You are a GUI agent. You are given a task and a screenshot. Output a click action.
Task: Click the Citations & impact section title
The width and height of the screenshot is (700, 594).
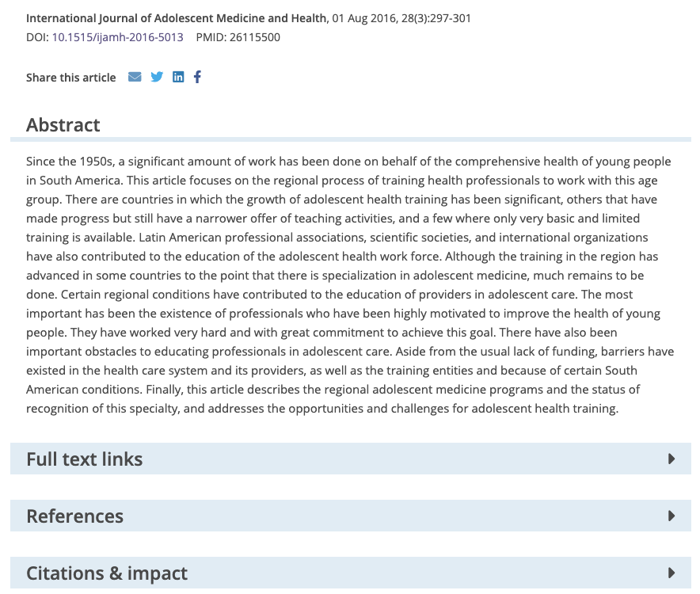[x=107, y=573]
